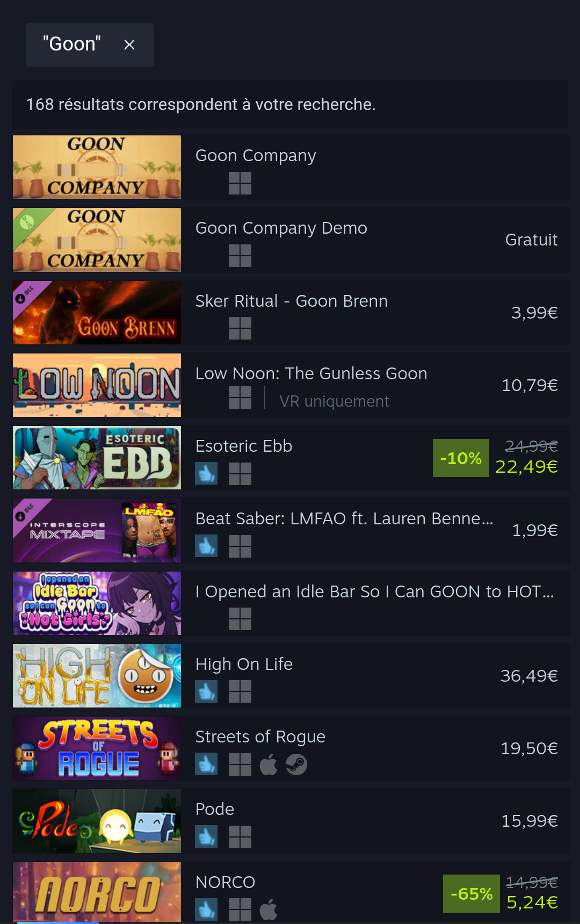580x924 pixels.
Task: Click the Windows icon under Low Noon
Action: [x=240, y=398]
